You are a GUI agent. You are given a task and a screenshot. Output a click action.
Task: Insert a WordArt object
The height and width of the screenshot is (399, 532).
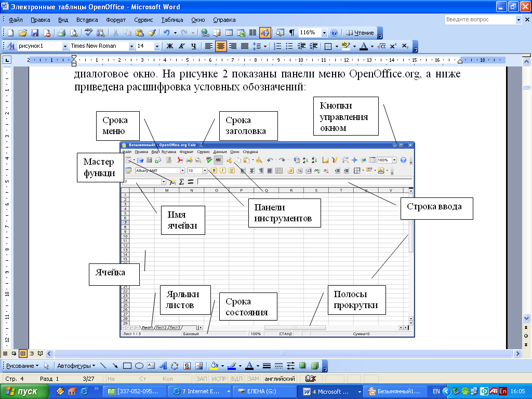tap(163, 366)
